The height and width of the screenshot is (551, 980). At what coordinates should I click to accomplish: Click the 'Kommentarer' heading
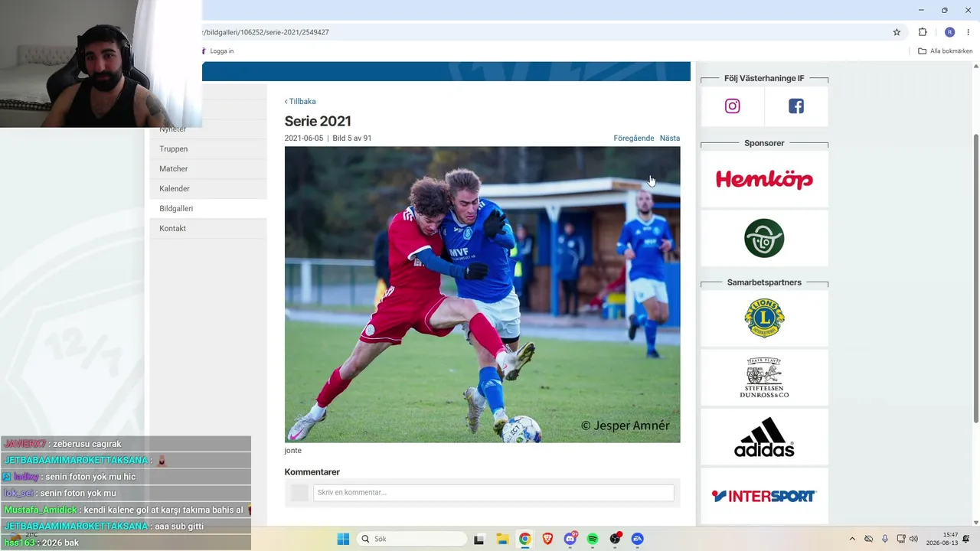[x=312, y=472]
